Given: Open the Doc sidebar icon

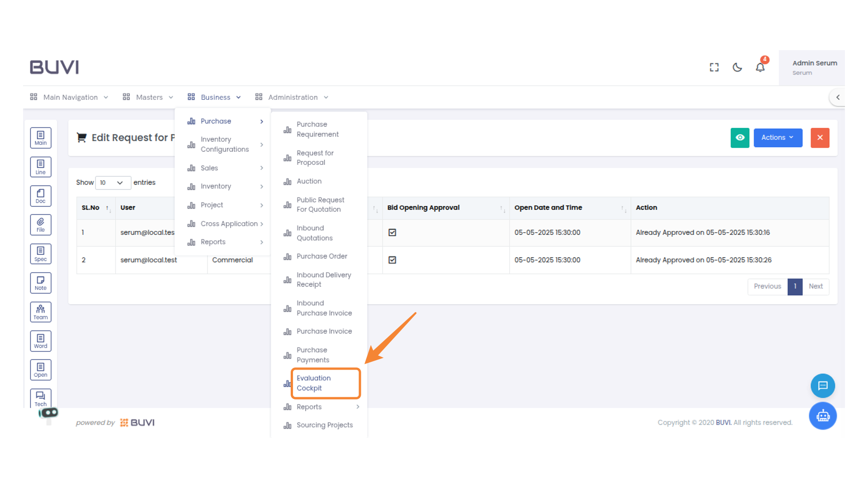Looking at the screenshot, I should point(41,196).
